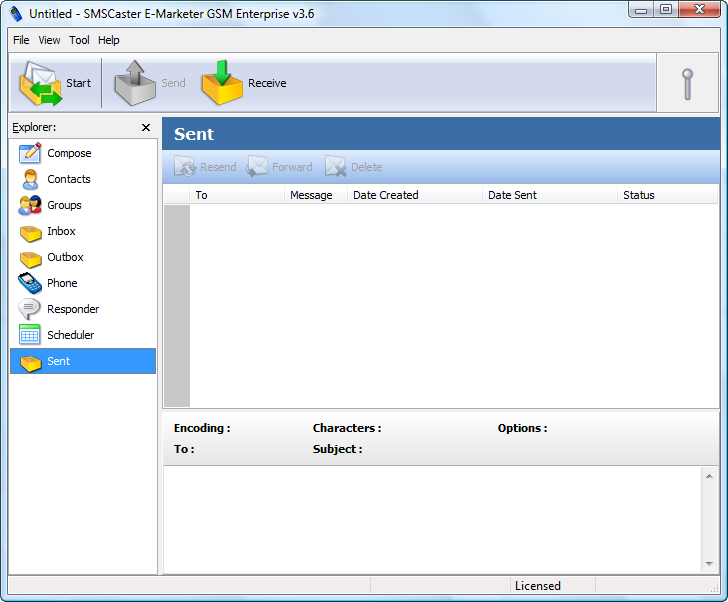Viewport: 728px width, 602px height.
Task: Click the Send outbox icon
Action: click(x=135, y=83)
